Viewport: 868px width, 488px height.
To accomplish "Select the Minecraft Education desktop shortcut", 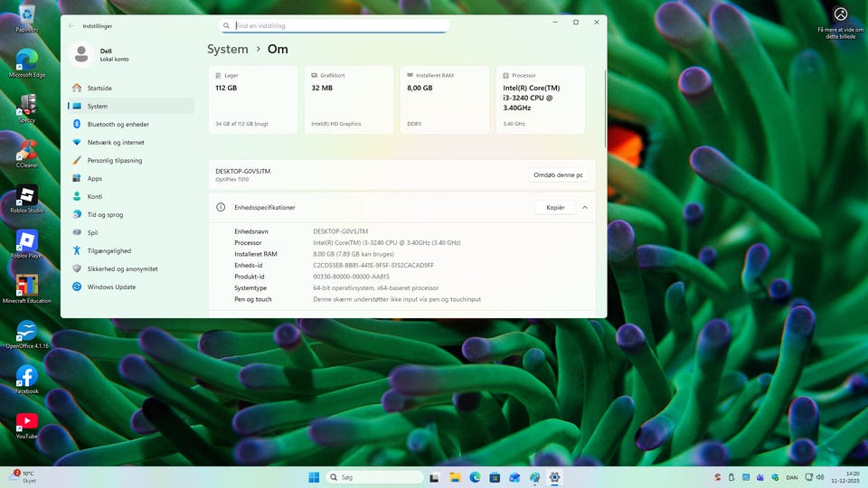I will (26, 286).
